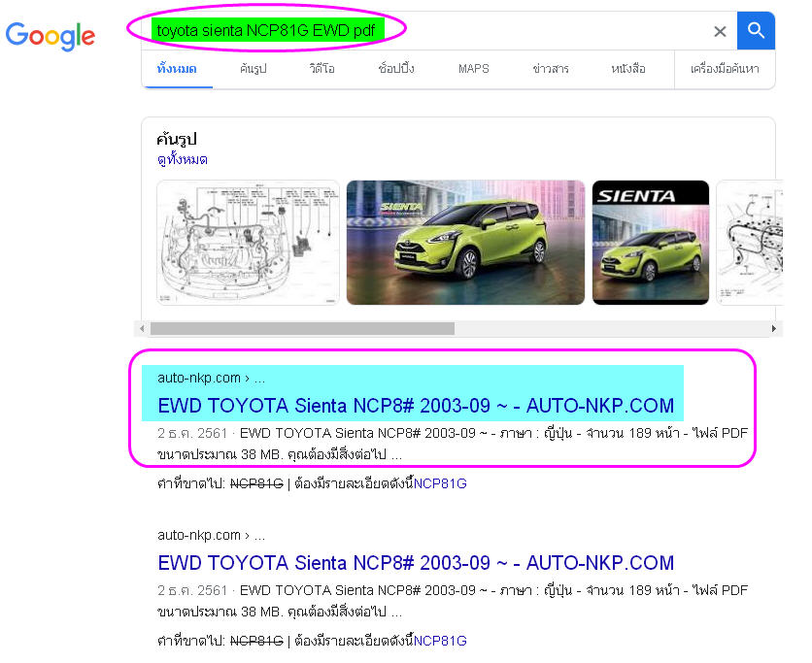The height and width of the screenshot is (663, 812).
Task: Select the ทั้งหมด tab
Action: click(177, 69)
